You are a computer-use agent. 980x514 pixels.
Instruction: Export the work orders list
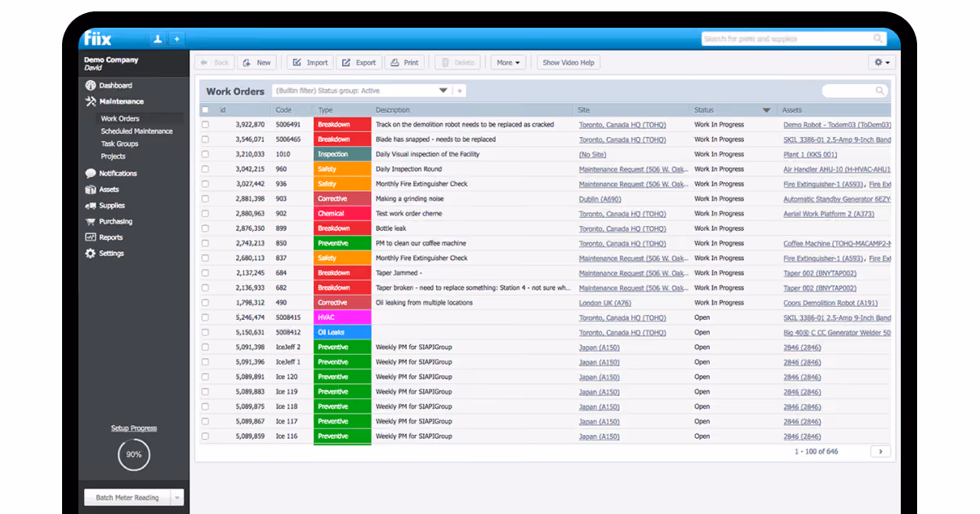[359, 63]
